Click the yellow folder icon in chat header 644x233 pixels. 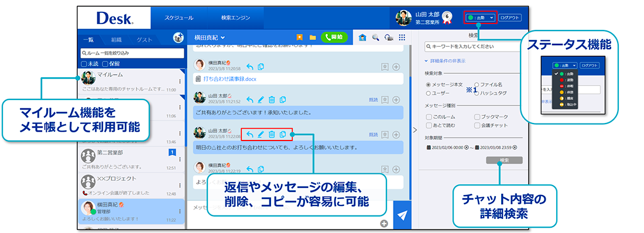(x=313, y=37)
